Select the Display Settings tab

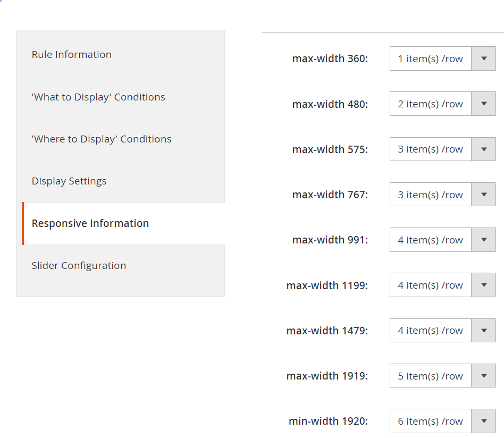[x=69, y=181]
